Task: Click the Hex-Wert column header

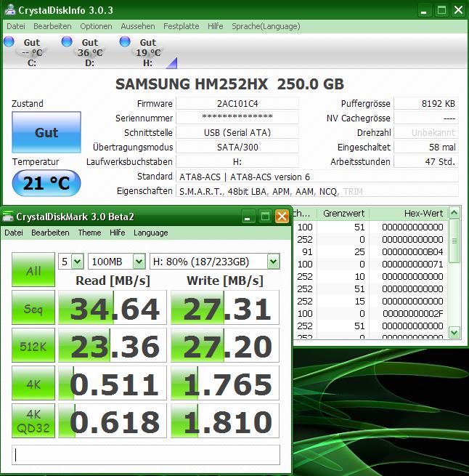Action: [x=409, y=214]
